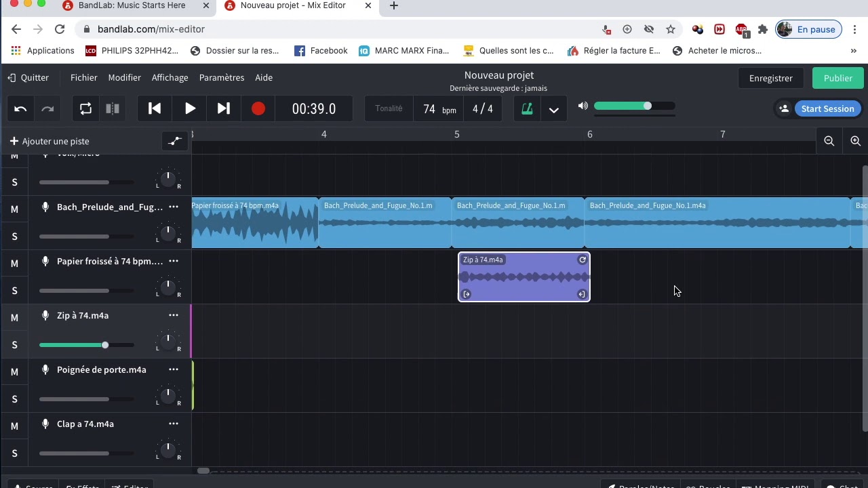Click the 00:39.0 time display
Image resolution: width=868 pixels, height=488 pixels.
(x=314, y=108)
